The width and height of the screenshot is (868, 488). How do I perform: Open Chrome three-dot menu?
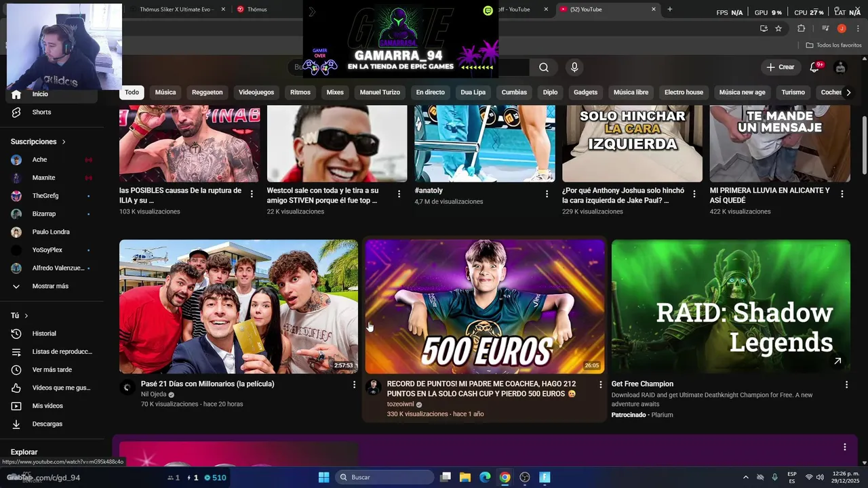859,28
